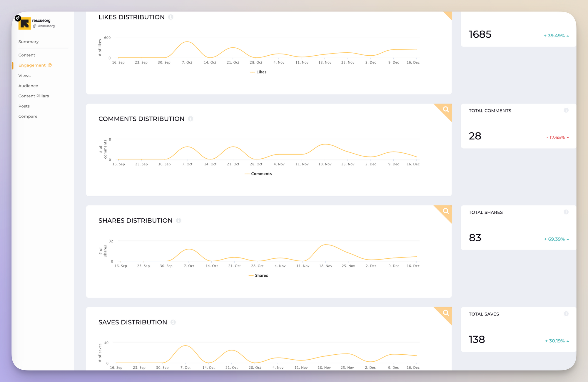Screen dimensions: 588x382
Task: Click the TOTAL COMMENTS card title
Action: pyautogui.click(x=490, y=111)
